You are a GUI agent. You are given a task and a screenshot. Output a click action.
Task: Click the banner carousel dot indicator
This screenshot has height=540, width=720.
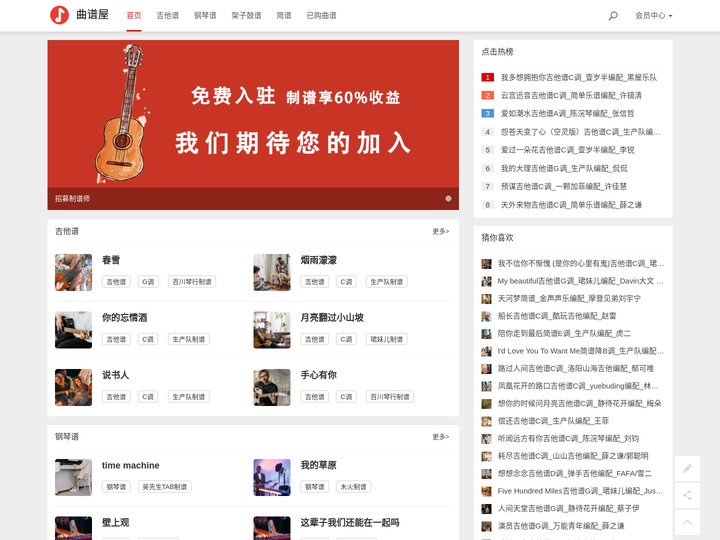pos(448,198)
